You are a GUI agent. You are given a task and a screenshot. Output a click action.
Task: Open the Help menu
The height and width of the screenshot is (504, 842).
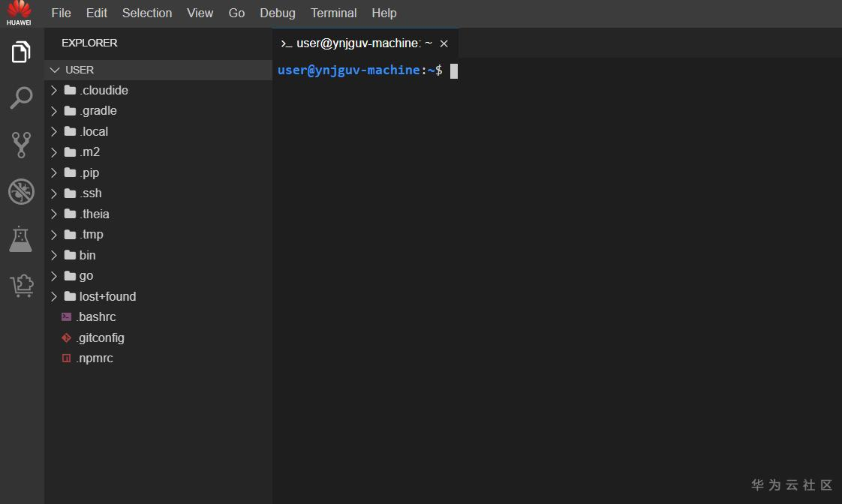(x=384, y=13)
